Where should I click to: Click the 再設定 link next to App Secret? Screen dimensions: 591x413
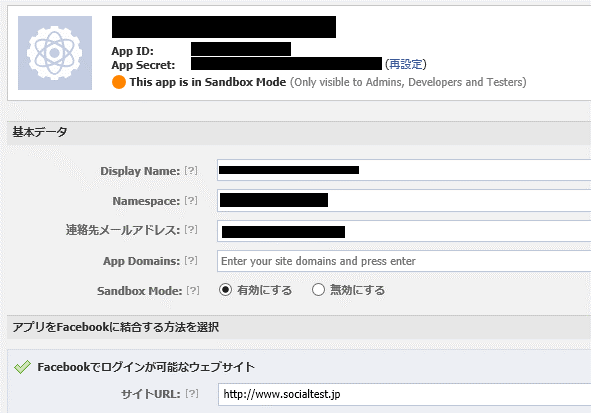[406, 64]
